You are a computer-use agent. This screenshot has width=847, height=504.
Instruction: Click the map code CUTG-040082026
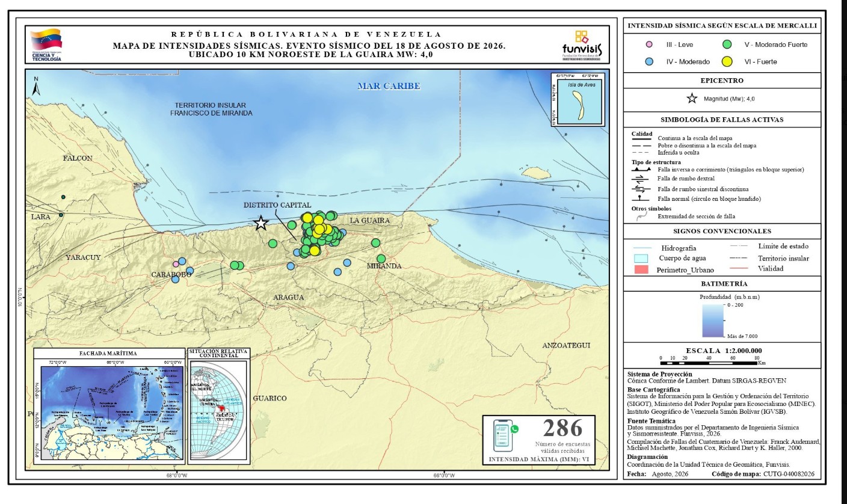789,474
